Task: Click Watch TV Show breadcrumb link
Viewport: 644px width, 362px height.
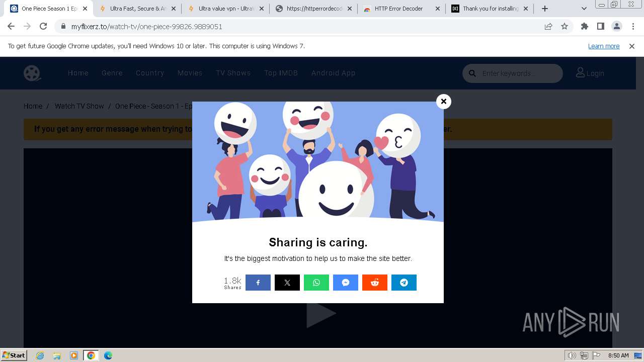Action: pyautogui.click(x=79, y=106)
